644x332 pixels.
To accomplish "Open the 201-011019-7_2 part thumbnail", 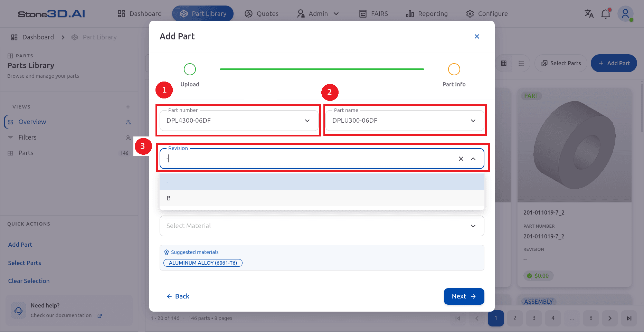I will pos(574,145).
